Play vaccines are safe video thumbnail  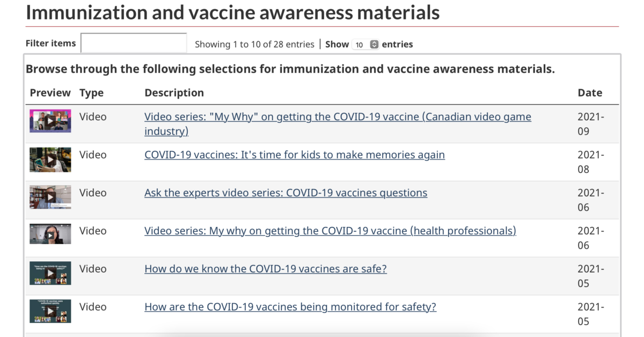coord(50,273)
